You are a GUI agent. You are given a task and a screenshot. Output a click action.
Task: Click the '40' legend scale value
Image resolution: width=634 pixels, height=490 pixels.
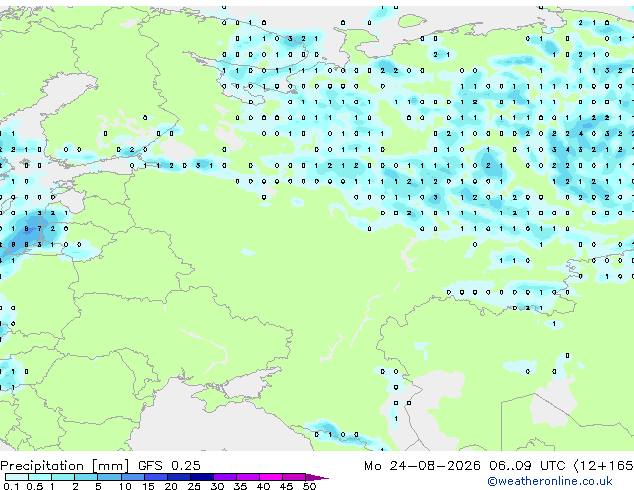pos(263,486)
